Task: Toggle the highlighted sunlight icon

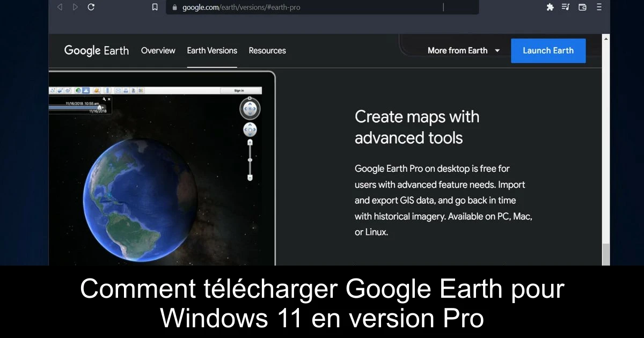Action: pyautogui.click(x=86, y=90)
